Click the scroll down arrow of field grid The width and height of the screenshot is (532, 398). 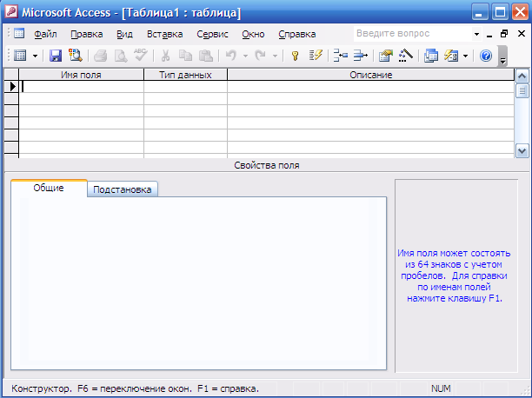[x=522, y=150]
